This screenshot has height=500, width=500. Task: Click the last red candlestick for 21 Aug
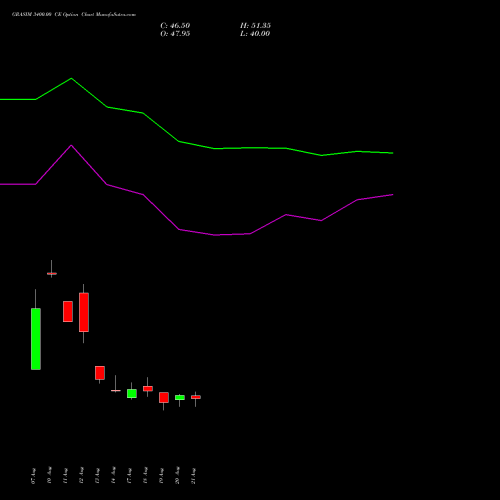(196, 397)
